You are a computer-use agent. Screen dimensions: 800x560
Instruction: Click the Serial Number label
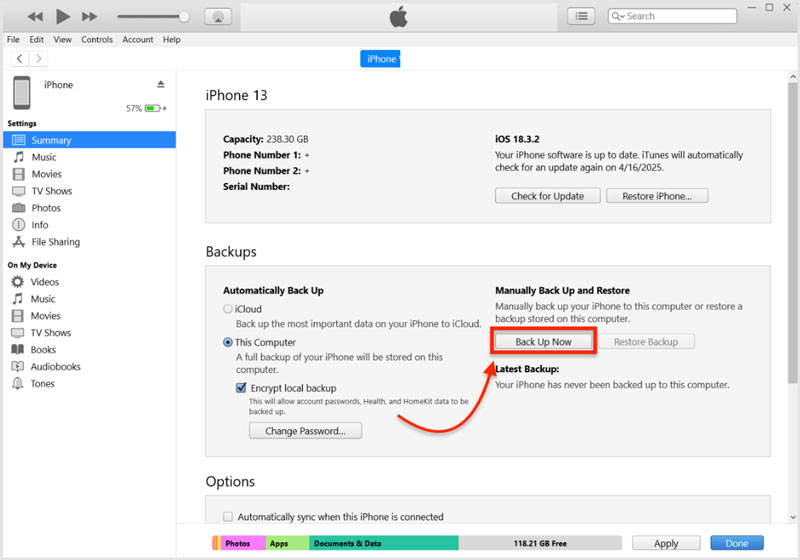click(x=256, y=186)
